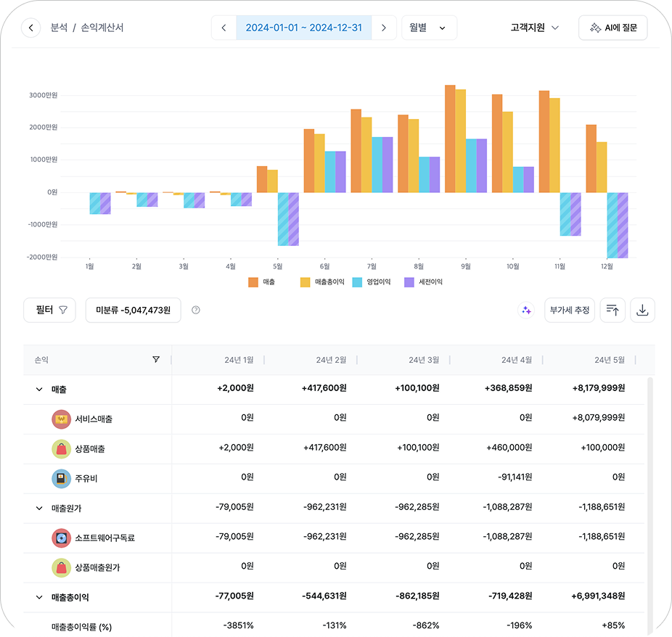Toggle 영업이익 series in chart legend

(x=366, y=281)
